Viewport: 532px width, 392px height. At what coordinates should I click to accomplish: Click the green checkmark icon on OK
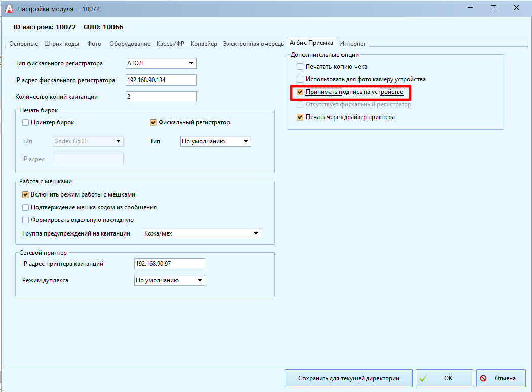pos(423,378)
